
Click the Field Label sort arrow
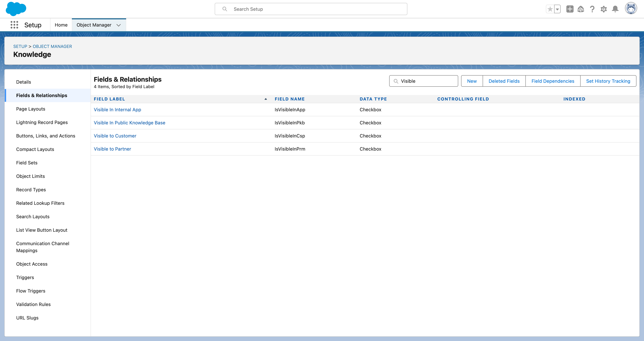[x=266, y=99]
